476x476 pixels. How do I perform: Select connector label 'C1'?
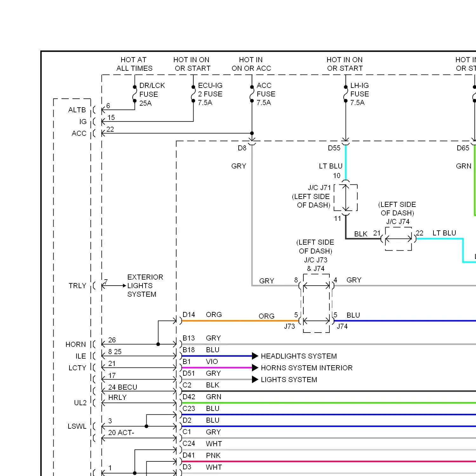pyautogui.click(x=187, y=432)
